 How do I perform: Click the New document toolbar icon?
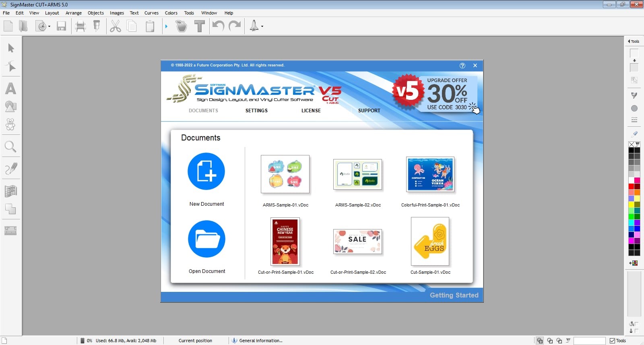click(8, 27)
